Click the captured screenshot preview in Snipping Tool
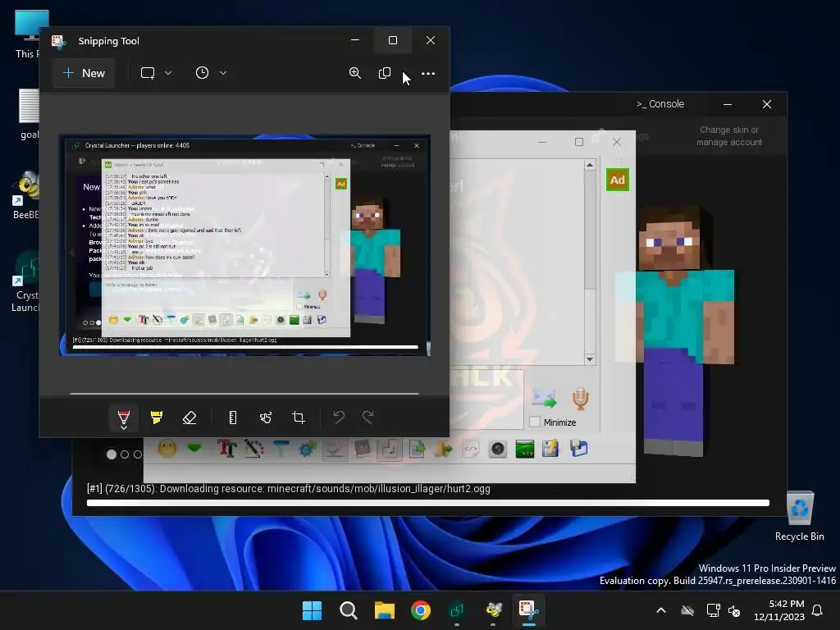Screen dimensions: 840x630 244,245
